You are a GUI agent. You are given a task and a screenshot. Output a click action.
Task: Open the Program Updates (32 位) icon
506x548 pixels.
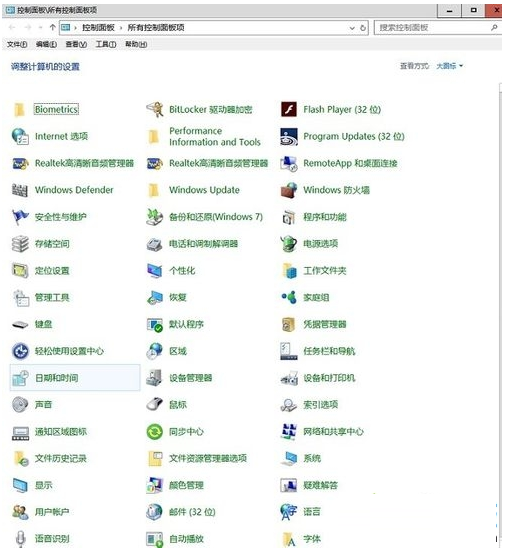289,136
